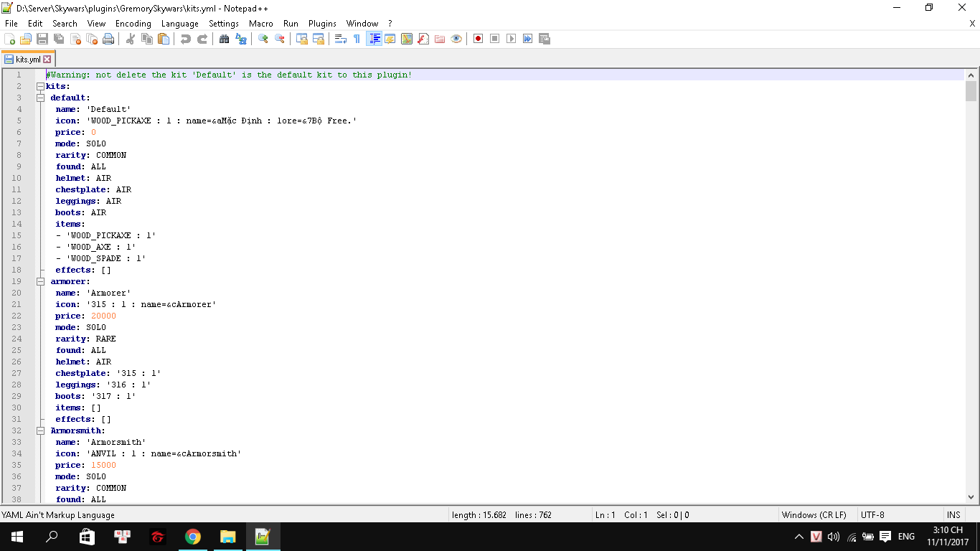The image size is (980, 551).
Task: Open Chrome from the taskbar
Action: coord(192,537)
